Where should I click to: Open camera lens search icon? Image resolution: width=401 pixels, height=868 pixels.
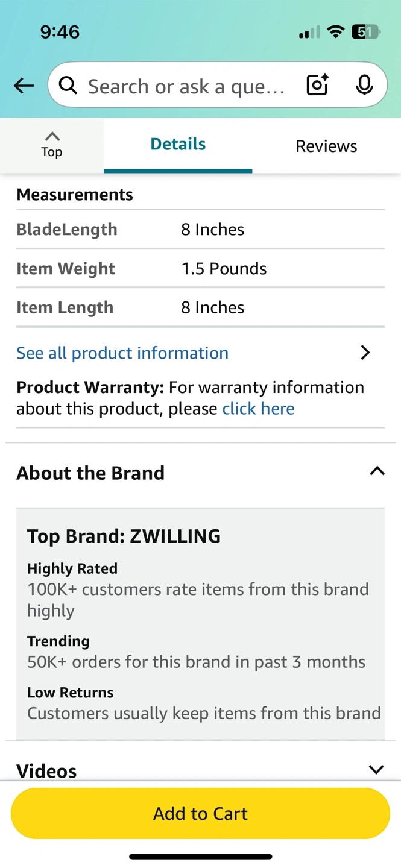(x=317, y=86)
